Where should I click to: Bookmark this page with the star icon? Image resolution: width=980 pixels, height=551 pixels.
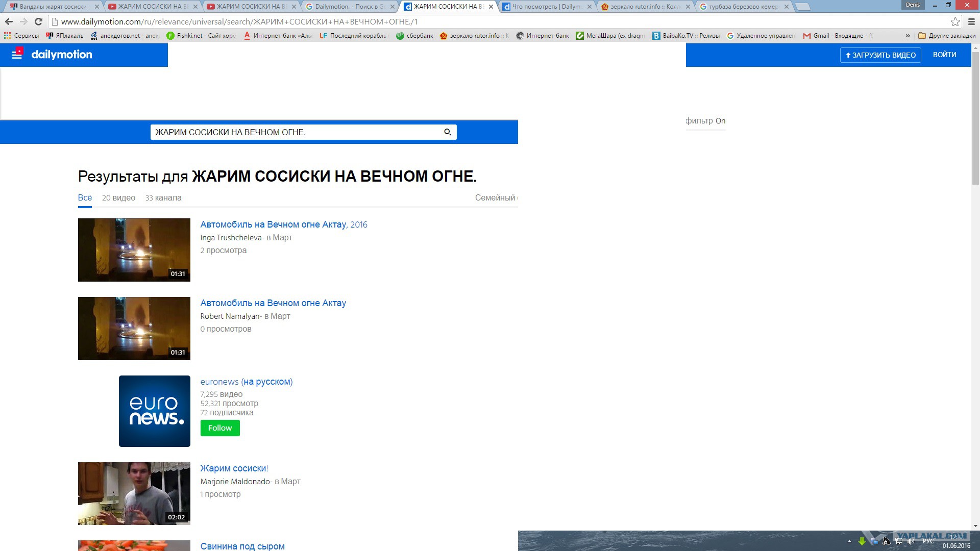point(955,21)
